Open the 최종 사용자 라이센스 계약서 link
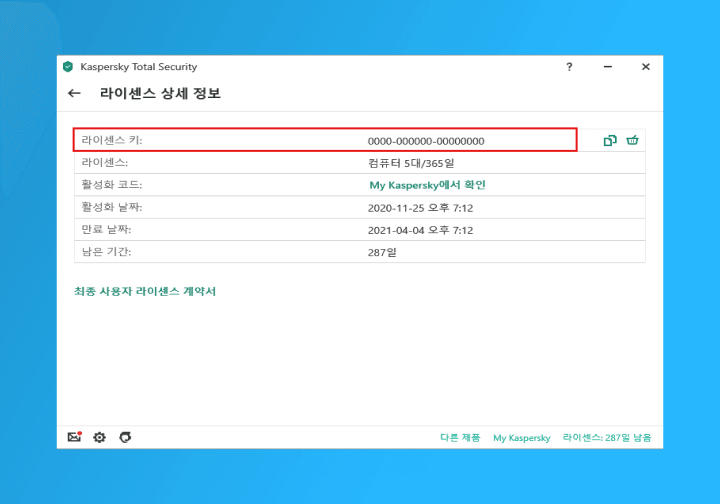The height and width of the screenshot is (504, 720). [x=145, y=291]
